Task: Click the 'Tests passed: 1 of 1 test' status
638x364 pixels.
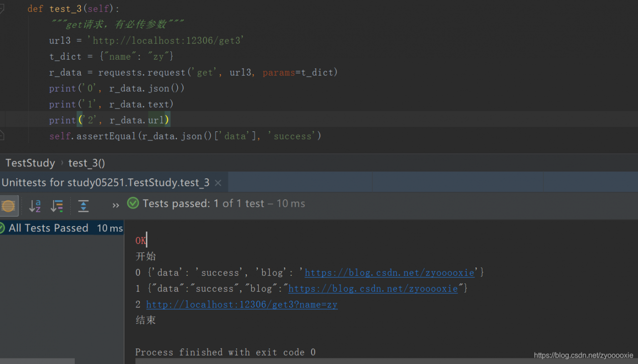Action: (x=203, y=203)
